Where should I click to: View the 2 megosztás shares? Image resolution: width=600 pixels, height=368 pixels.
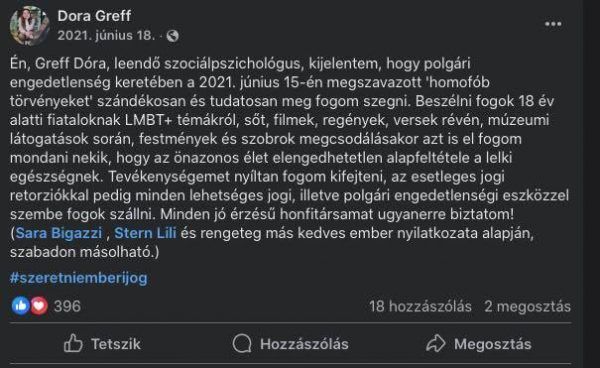coord(527,306)
